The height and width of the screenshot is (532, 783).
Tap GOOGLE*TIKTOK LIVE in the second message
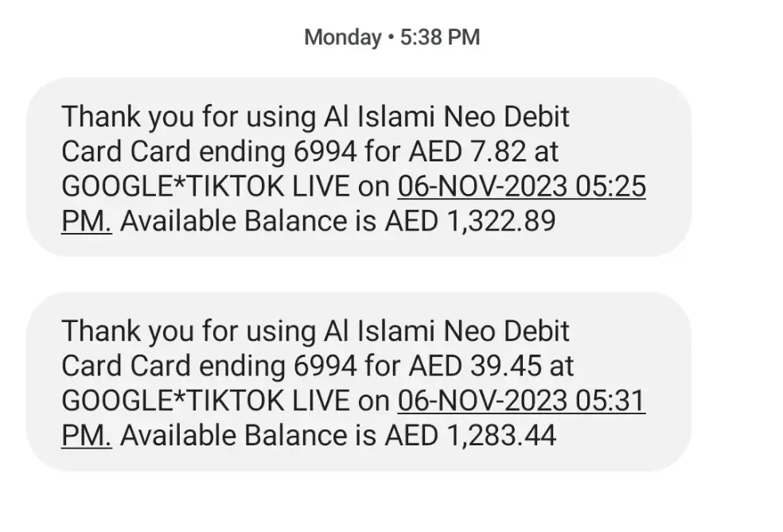[205, 401]
